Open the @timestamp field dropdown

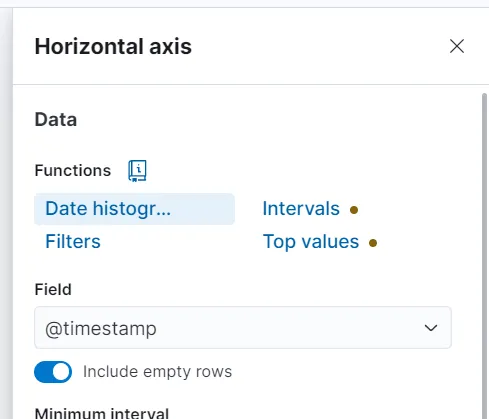coord(243,328)
